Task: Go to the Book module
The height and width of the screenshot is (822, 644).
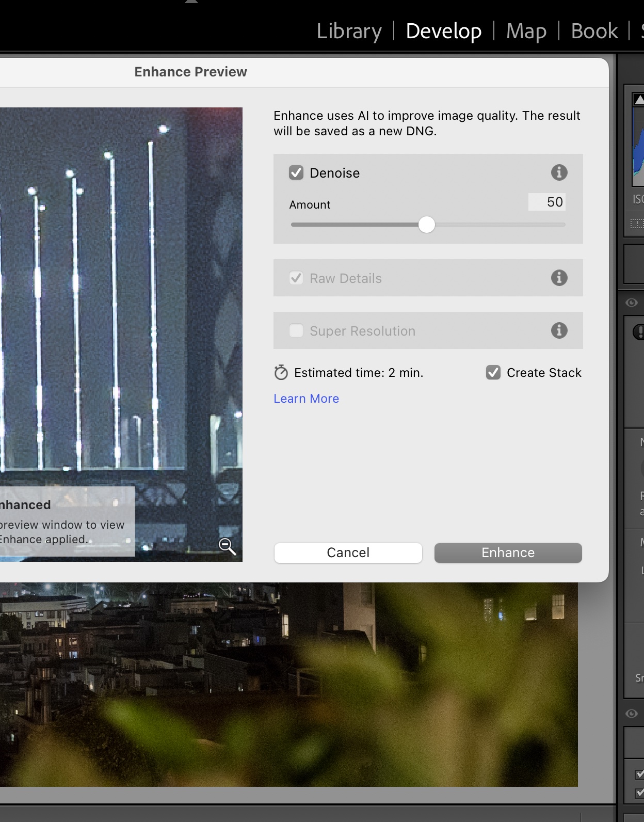Action: coord(594,31)
